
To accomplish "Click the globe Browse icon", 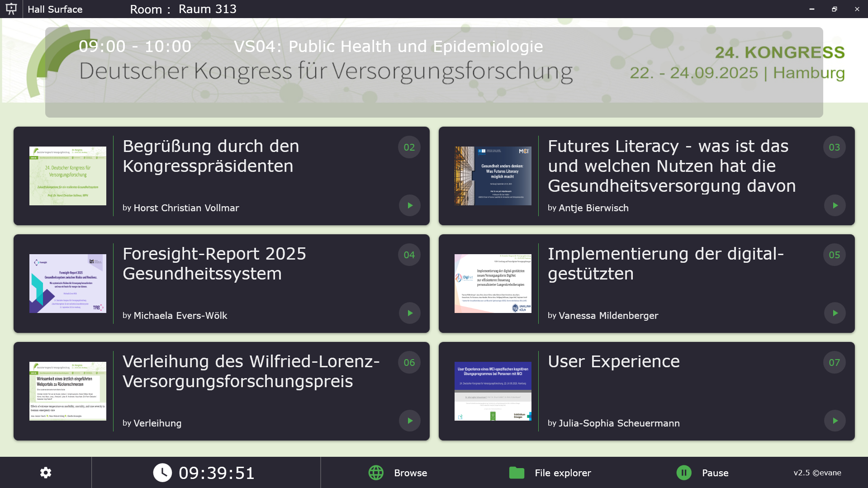I will click(x=376, y=473).
